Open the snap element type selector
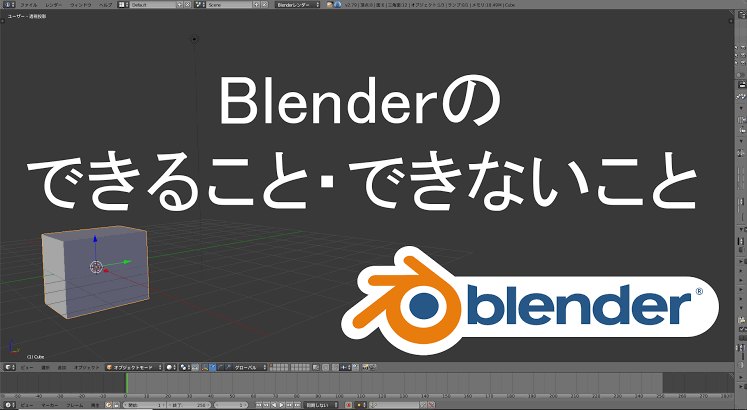 click(346, 368)
